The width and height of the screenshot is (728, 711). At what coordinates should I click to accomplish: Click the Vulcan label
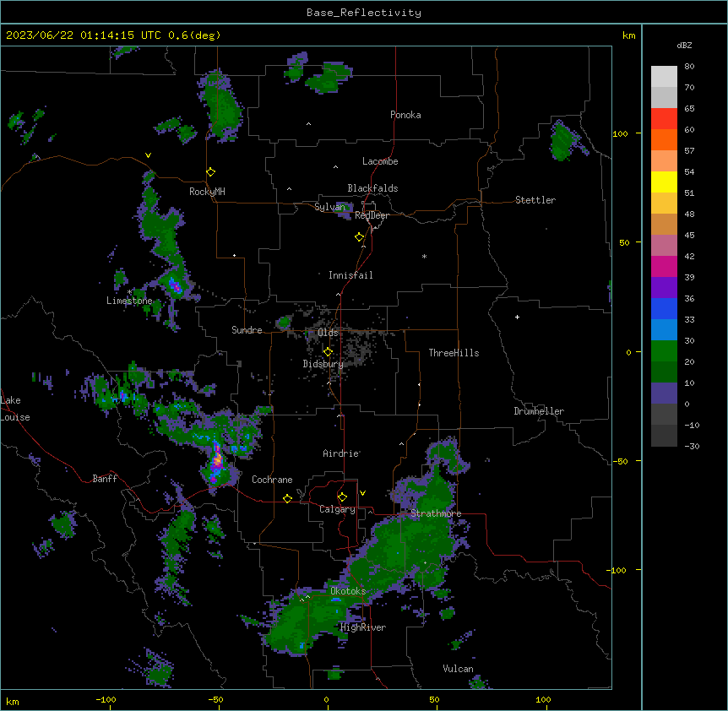coord(458,669)
